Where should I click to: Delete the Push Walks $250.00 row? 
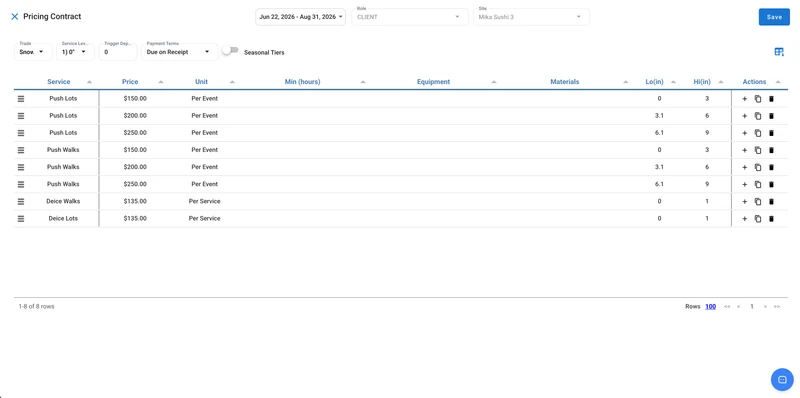point(771,184)
